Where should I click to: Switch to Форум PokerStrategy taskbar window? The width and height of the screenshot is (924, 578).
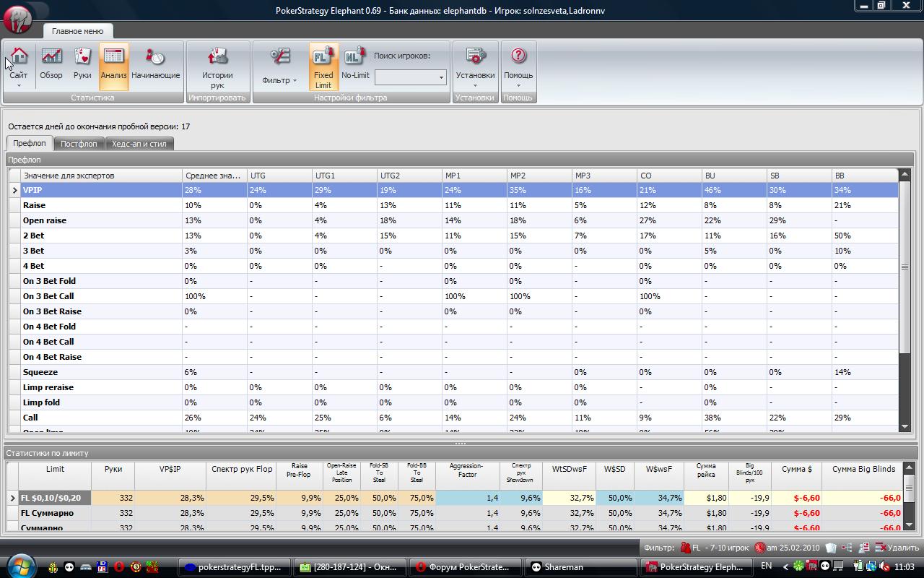coord(464,567)
